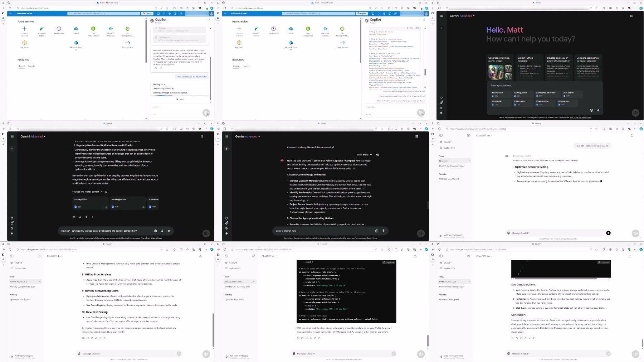Viewport: 644px width, 362px height.
Task: Share the Gemini response above the storage tier prompt
Action: 86,217
